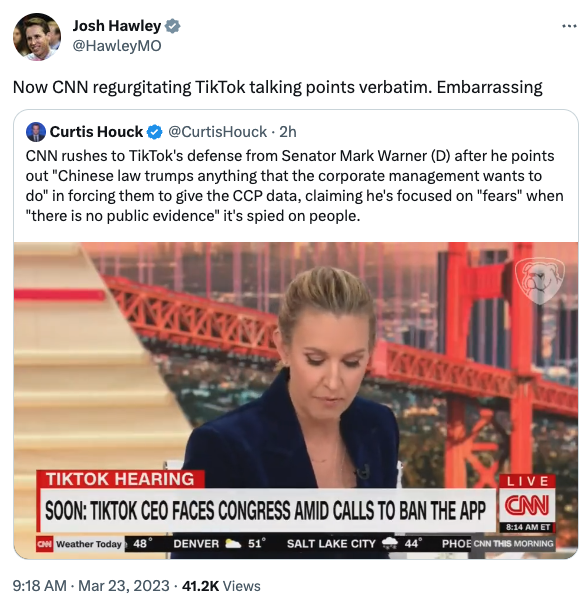Viewport: 588px width, 599px height.
Task: Click the LIVE badge above CNN logo
Action: pyautogui.click(x=527, y=481)
